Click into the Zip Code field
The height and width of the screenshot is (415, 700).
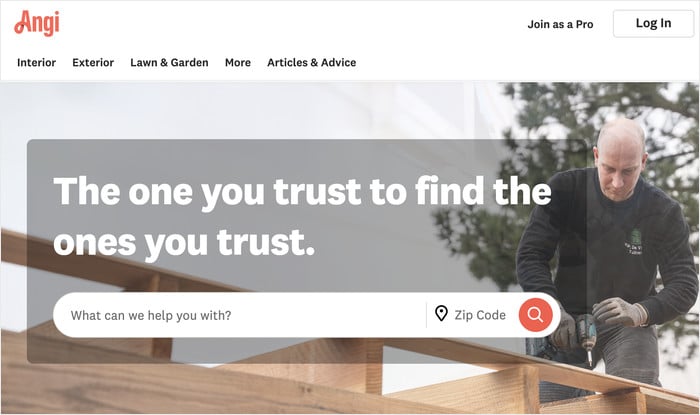pos(480,315)
